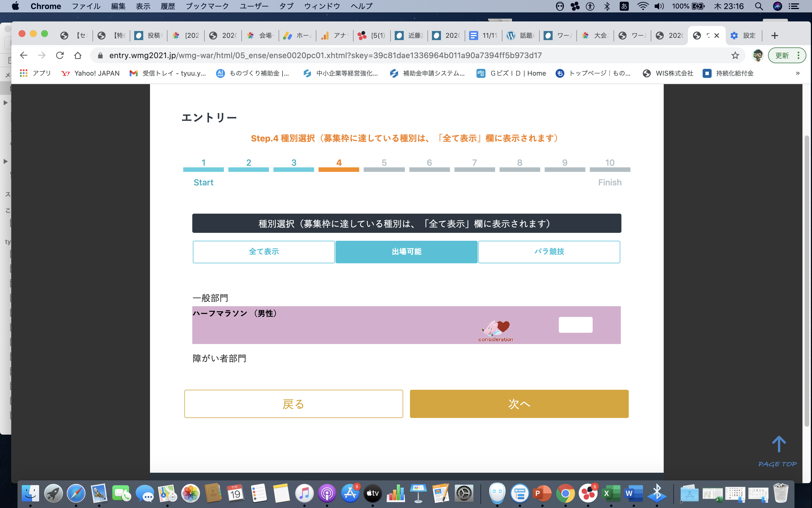Click the white button in ハーフマラソン row
812x508 pixels.
(x=575, y=325)
